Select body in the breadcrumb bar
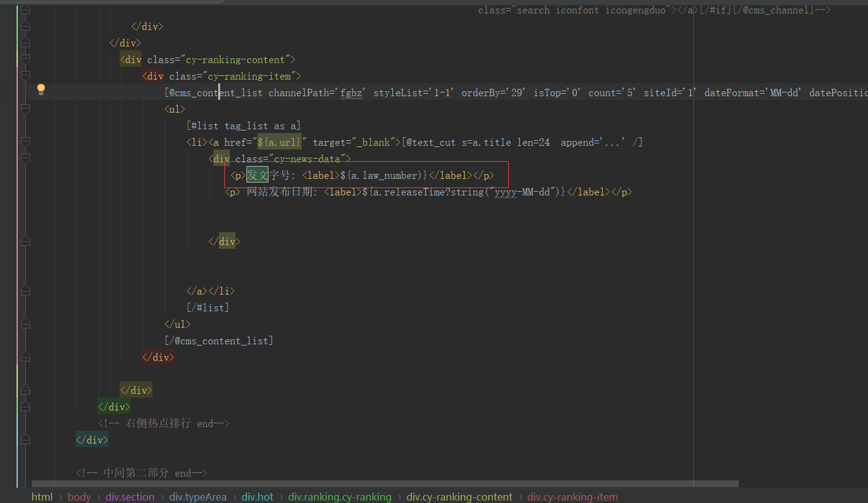This screenshot has width=868, height=503. (79, 497)
